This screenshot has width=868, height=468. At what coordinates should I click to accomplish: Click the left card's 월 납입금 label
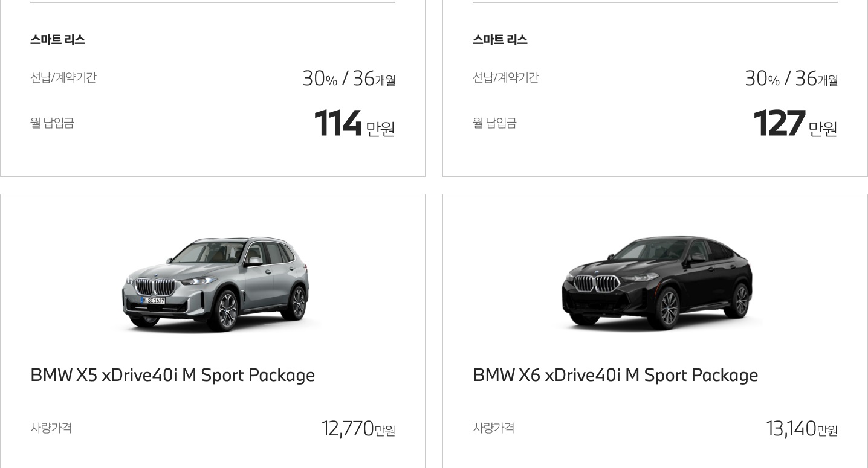[52, 123]
